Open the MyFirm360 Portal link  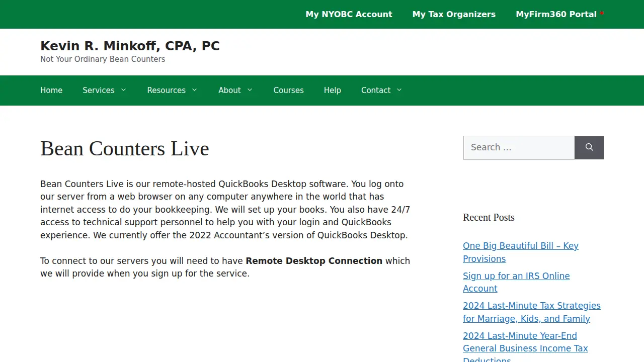click(559, 14)
